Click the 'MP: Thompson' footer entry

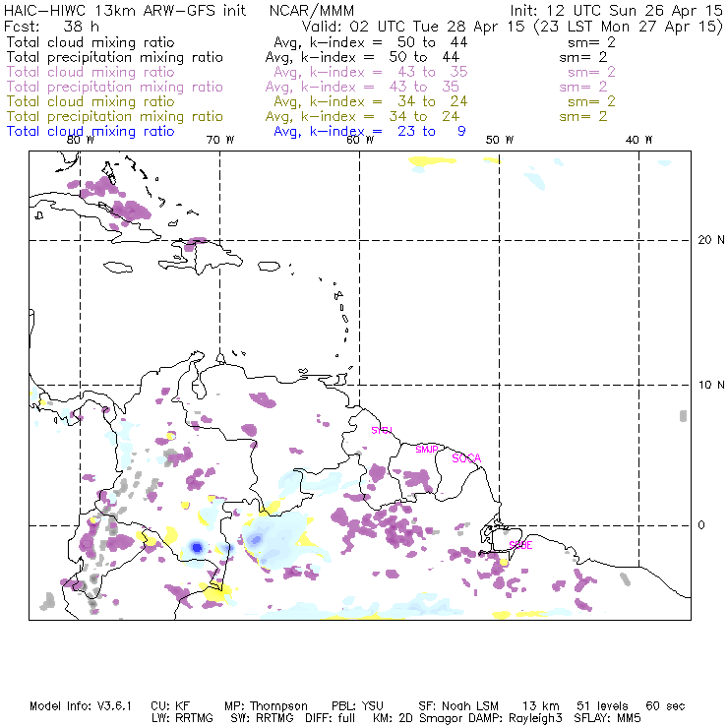tap(266, 706)
